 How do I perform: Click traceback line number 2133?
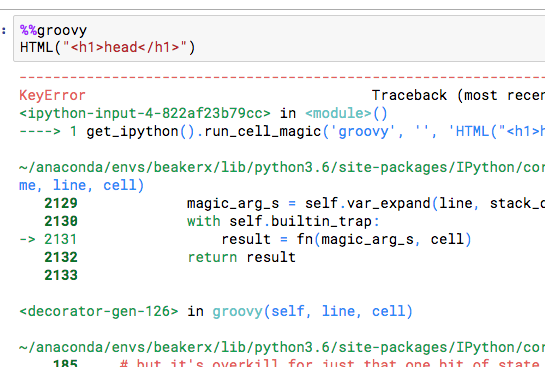pyautogui.click(x=61, y=275)
